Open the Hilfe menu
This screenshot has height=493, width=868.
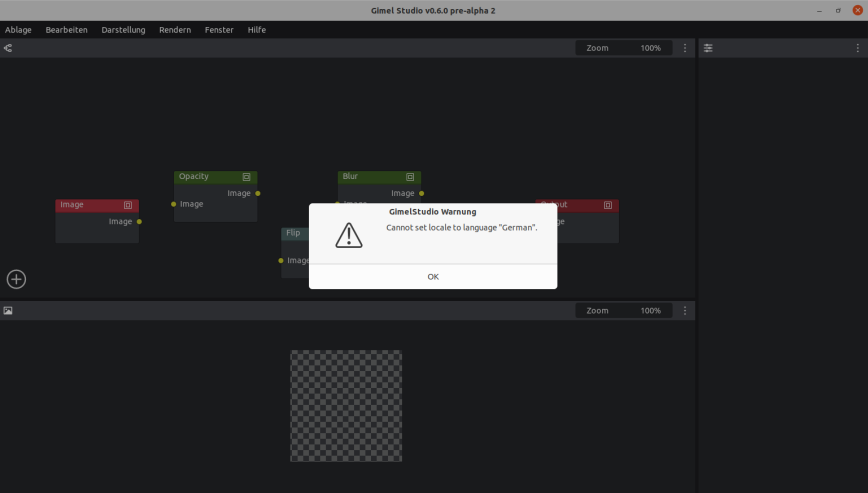tap(257, 30)
